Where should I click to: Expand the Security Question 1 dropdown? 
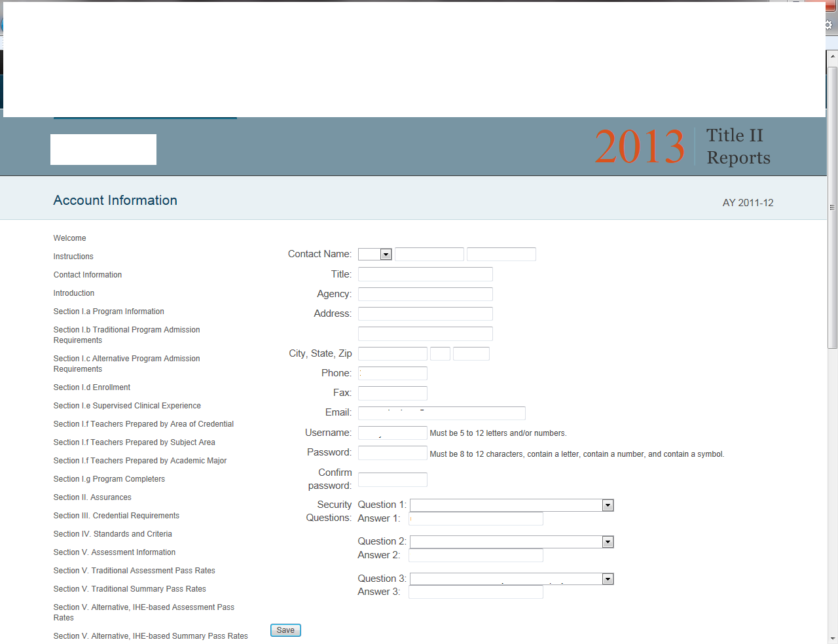pos(512,505)
